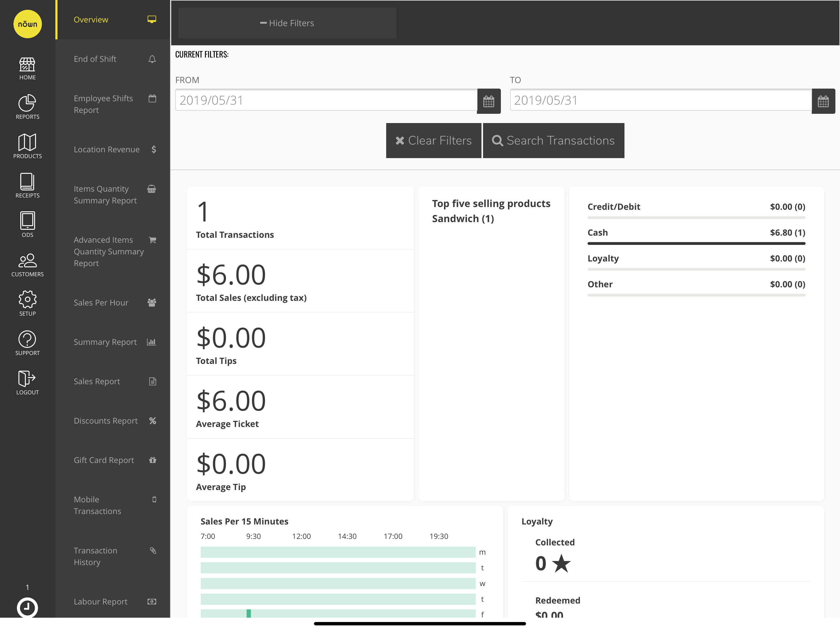This screenshot has height=630, width=840.
Task: Open Items Quantity Summary Report
Action: 113,194
